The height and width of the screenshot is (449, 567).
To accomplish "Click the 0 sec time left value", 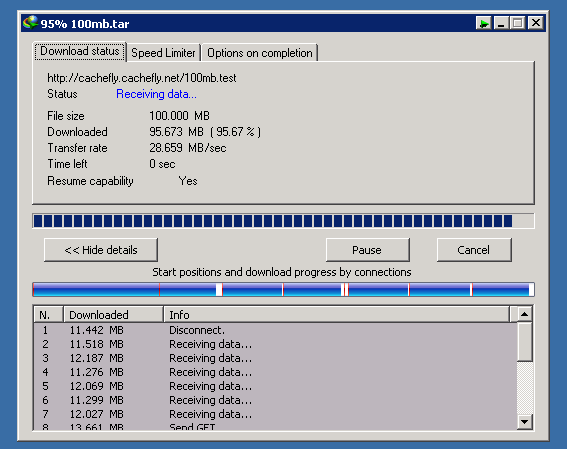I will (x=162, y=164).
